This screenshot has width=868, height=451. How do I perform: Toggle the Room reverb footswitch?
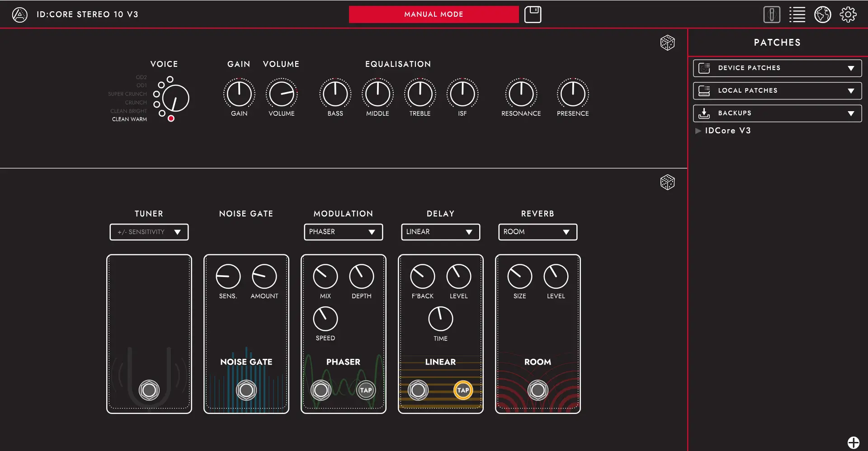point(538,390)
